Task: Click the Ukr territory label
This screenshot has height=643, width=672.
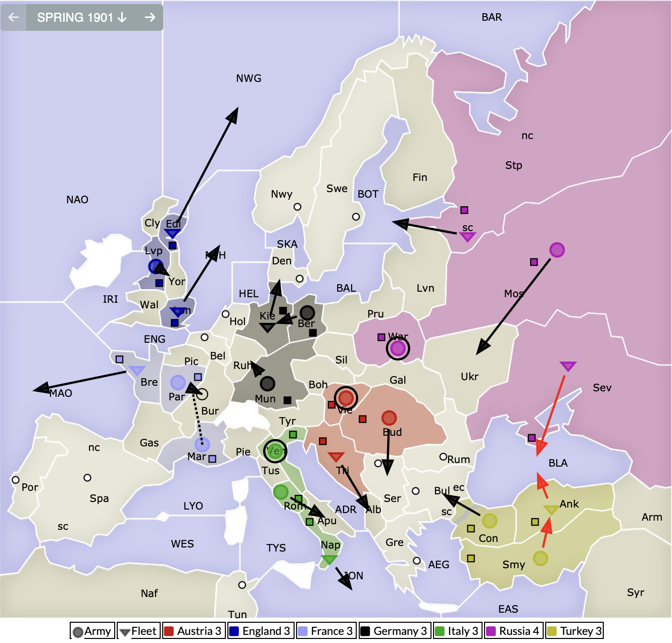Action: tap(469, 377)
